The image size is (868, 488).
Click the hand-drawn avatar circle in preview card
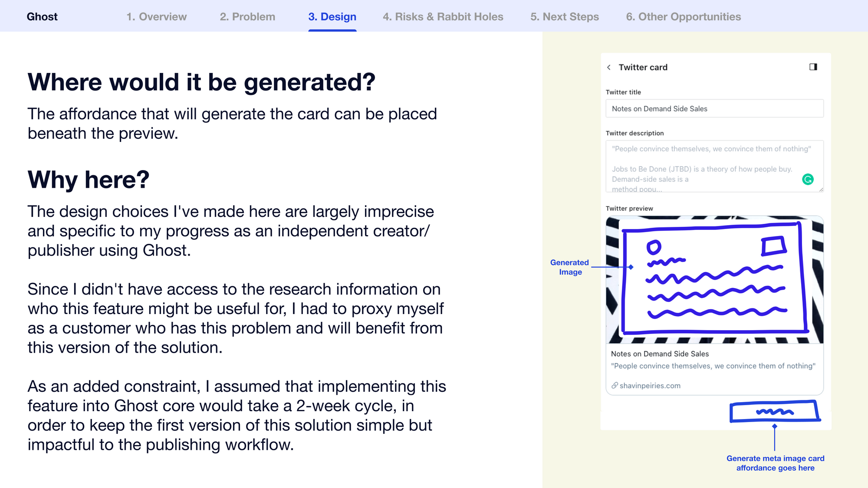[x=654, y=247]
